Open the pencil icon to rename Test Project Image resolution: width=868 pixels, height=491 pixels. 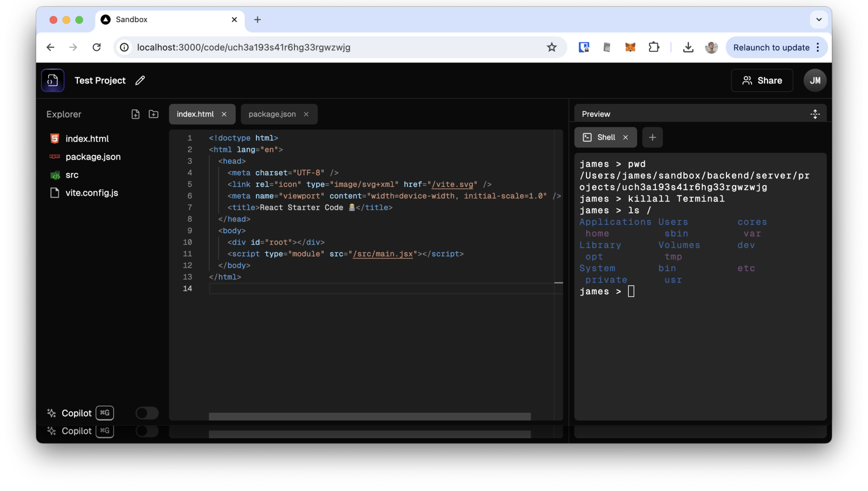[x=140, y=80]
